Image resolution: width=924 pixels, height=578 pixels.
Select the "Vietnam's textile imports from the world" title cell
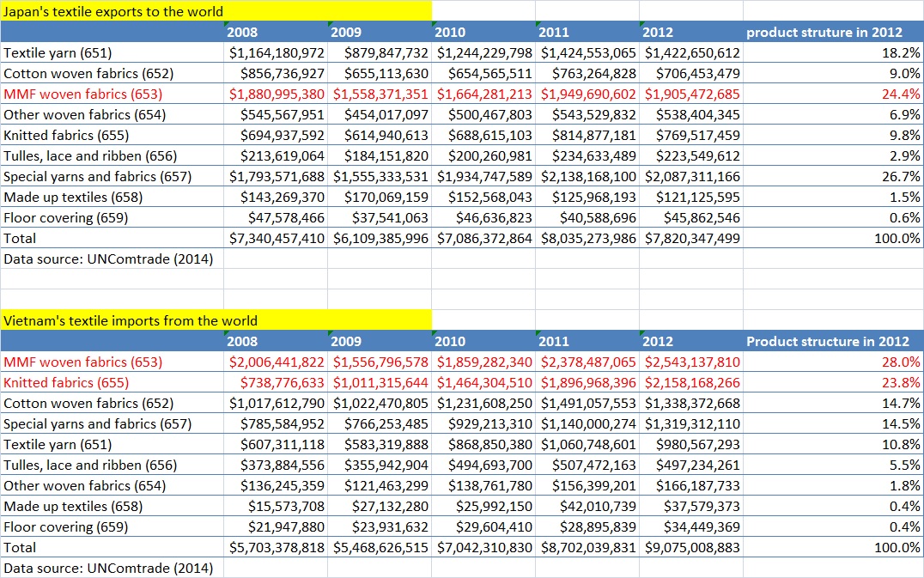[131, 320]
